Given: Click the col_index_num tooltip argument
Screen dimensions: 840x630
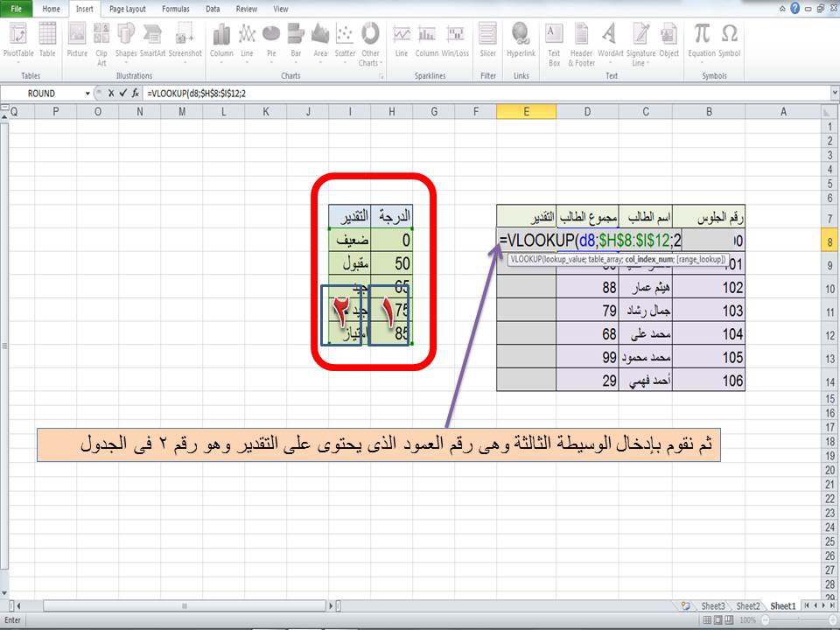Looking at the screenshot, I should [649, 259].
